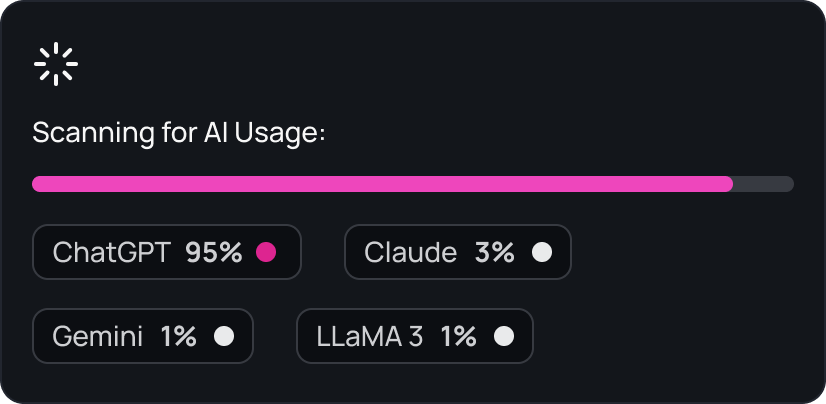Click the pink filled part of the progress bar
826x404 pixels.
click(382, 184)
